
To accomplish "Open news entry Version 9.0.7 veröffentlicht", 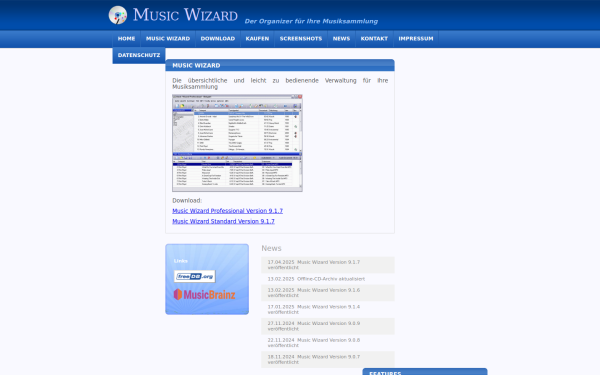I will point(328,359).
